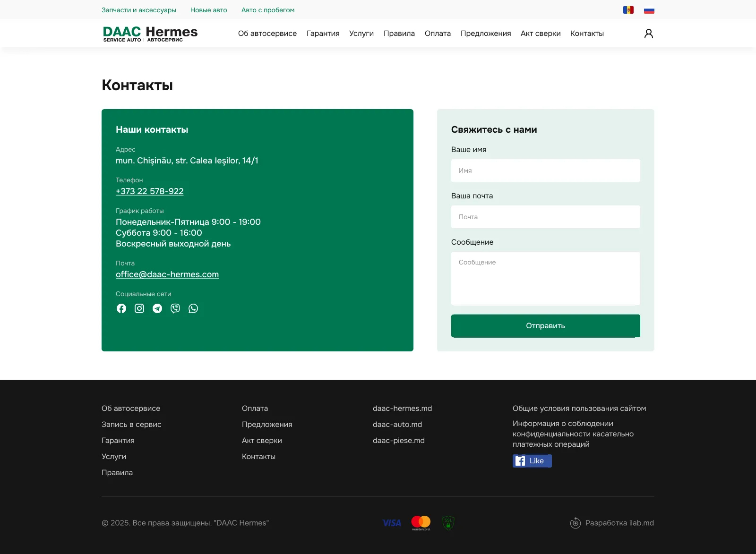The width and height of the screenshot is (756, 554).
Task: Click the Сообщение message textarea
Action: pyautogui.click(x=545, y=278)
